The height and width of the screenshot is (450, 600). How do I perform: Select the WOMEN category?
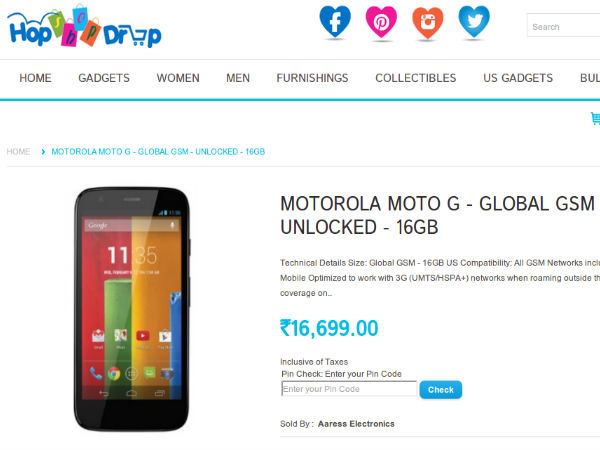178,78
